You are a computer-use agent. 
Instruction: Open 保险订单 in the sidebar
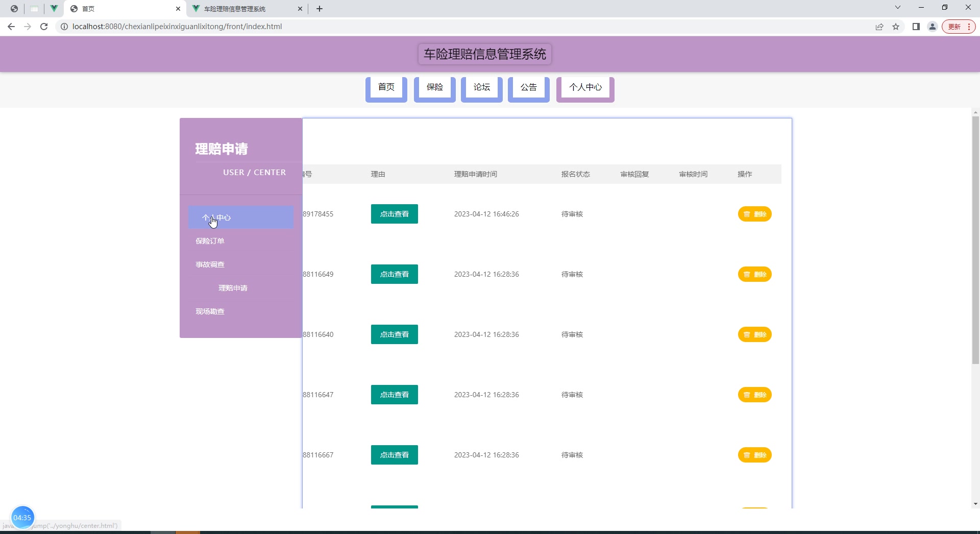[x=210, y=241]
